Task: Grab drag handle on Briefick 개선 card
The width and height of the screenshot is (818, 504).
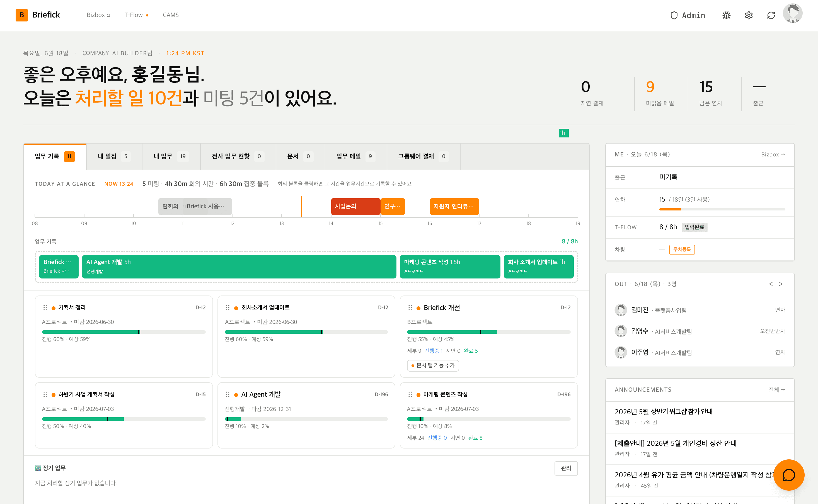Action: 410,308
